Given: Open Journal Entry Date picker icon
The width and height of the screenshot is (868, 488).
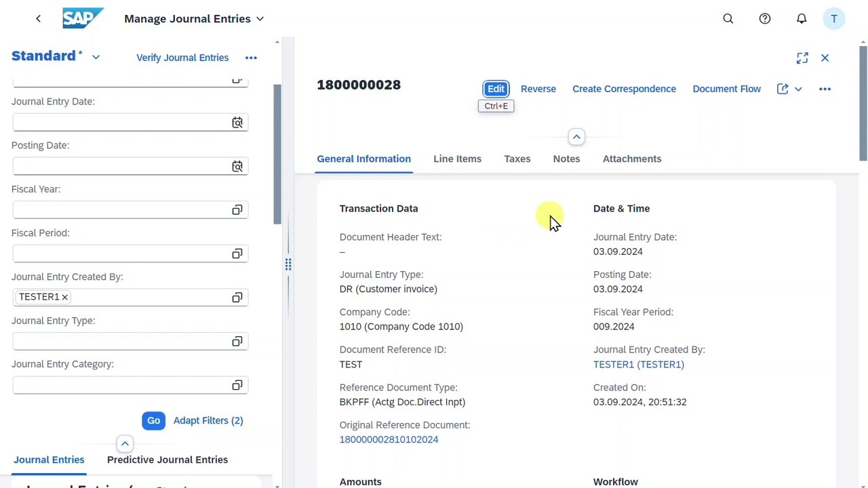Looking at the screenshot, I should [237, 123].
